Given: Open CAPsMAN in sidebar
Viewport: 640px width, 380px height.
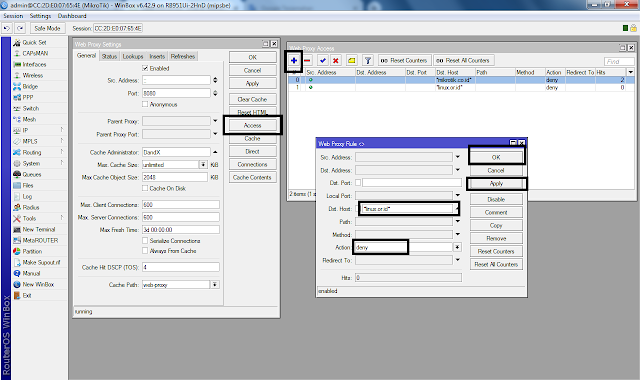Looking at the screenshot, I should click(x=35, y=53).
